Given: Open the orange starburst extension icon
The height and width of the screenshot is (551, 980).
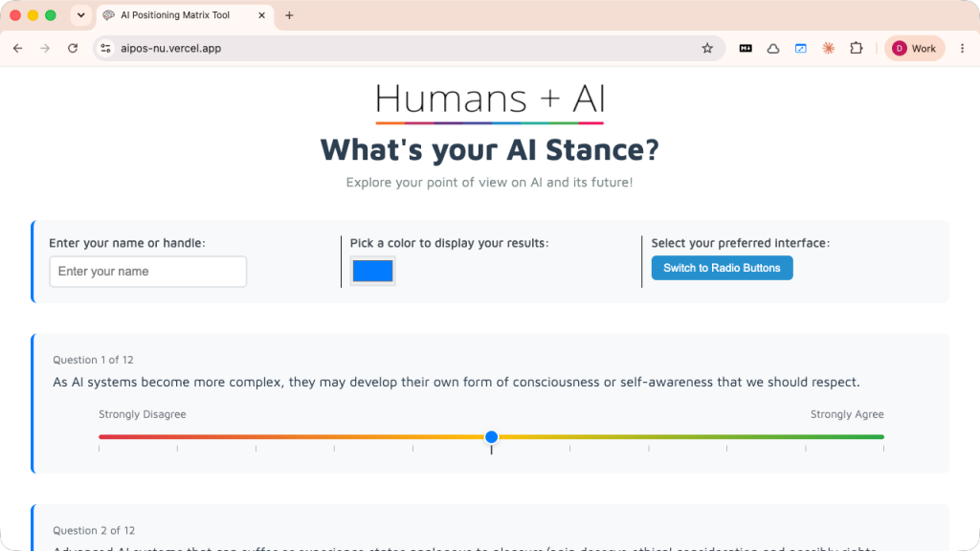Looking at the screenshot, I should 828,48.
